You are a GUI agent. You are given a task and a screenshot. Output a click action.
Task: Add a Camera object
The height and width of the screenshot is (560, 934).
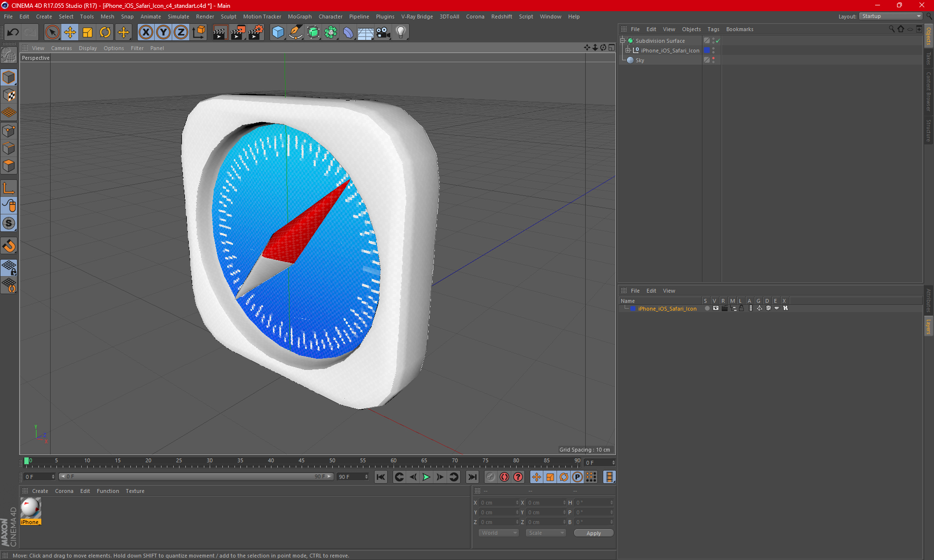click(383, 33)
